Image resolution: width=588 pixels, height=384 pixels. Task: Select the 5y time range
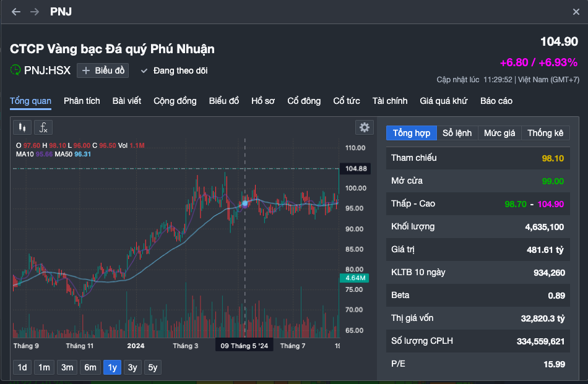pyautogui.click(x=153, y=367)
